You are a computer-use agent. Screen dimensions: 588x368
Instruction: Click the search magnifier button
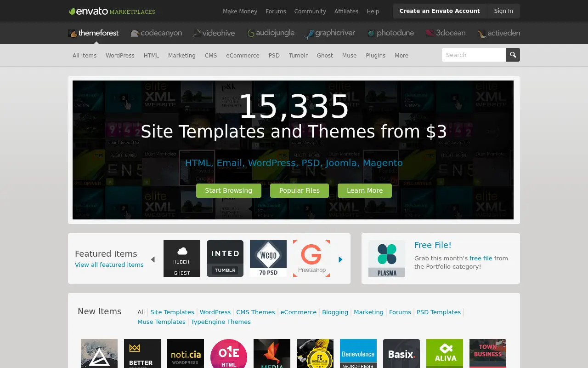[x=513, y=55]
